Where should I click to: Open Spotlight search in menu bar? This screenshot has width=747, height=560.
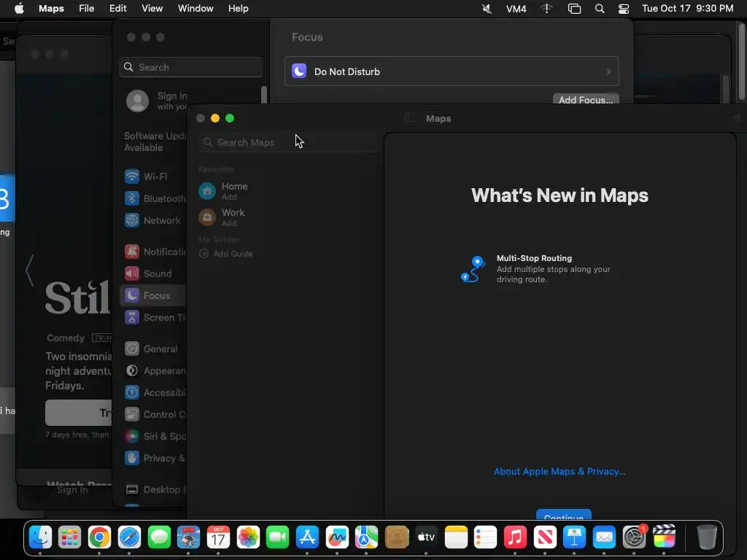point(600,9)
